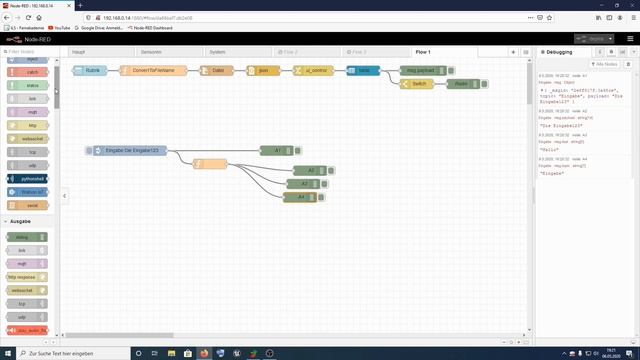Select the unnamed function node

(210, 164)
